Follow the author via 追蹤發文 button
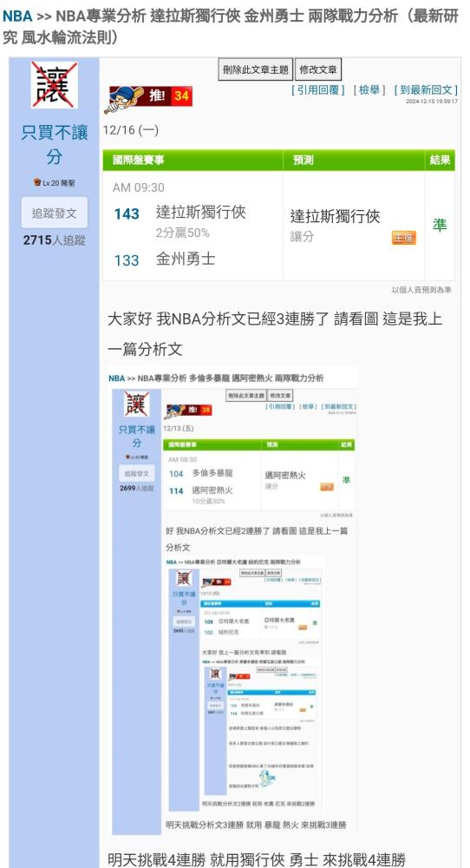 pos(54,213)
